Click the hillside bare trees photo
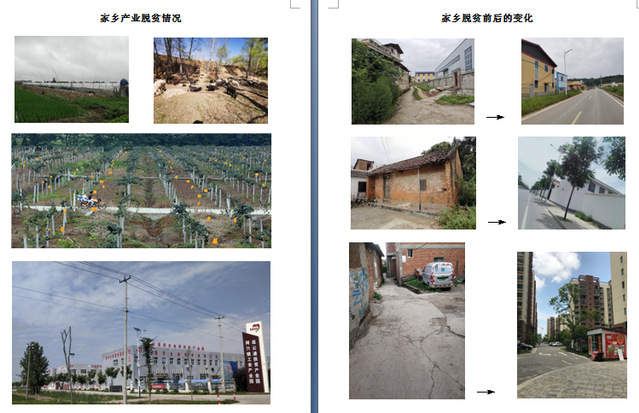The image size is (639, 413). [x=210, y=80]
